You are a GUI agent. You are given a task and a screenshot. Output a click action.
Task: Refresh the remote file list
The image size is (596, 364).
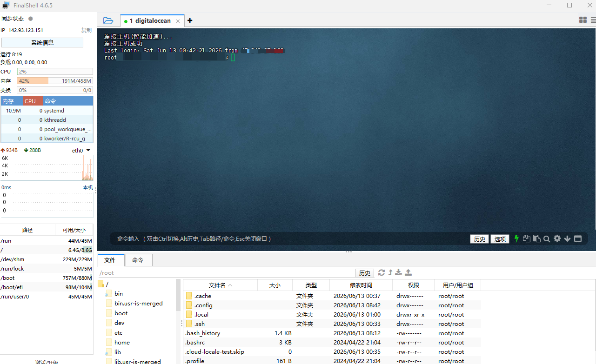point(382,272)
